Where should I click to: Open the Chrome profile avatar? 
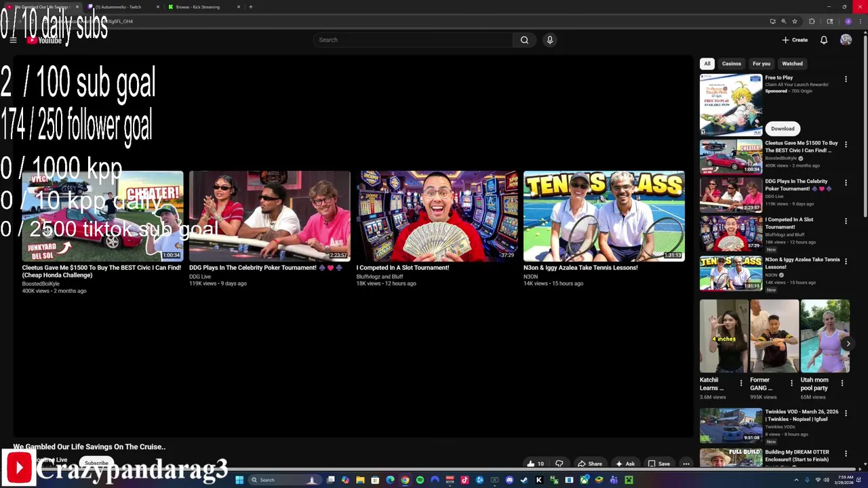pos(848,21)
